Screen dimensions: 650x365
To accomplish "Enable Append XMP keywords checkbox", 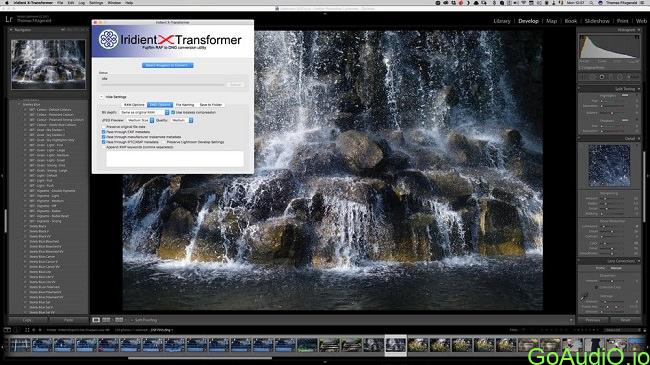I will pos(104,147).
